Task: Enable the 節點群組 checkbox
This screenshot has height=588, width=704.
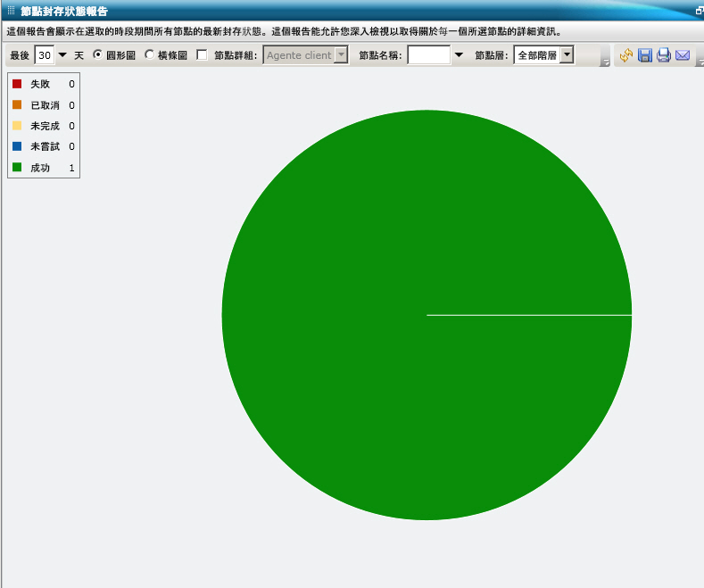Action: coord(202,54)
